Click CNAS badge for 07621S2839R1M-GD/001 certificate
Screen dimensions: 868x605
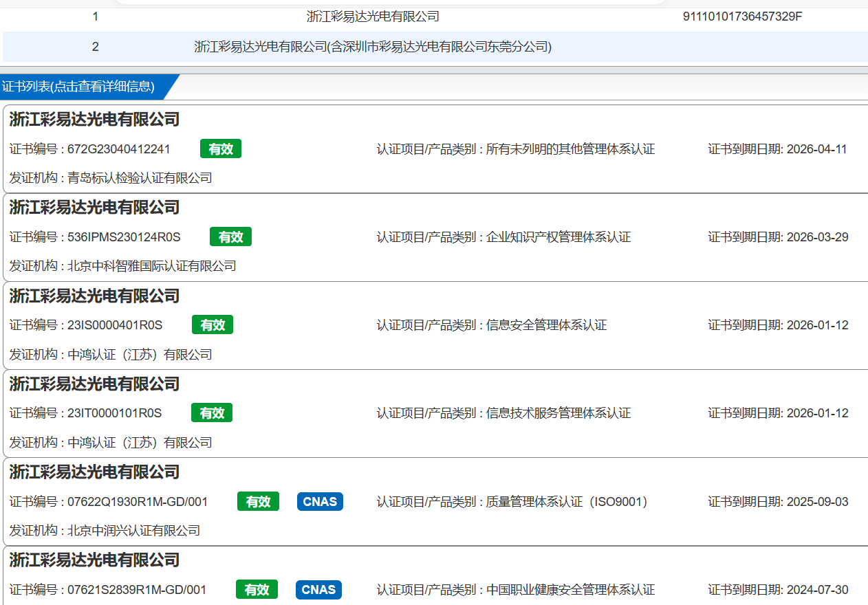(318, 589)
